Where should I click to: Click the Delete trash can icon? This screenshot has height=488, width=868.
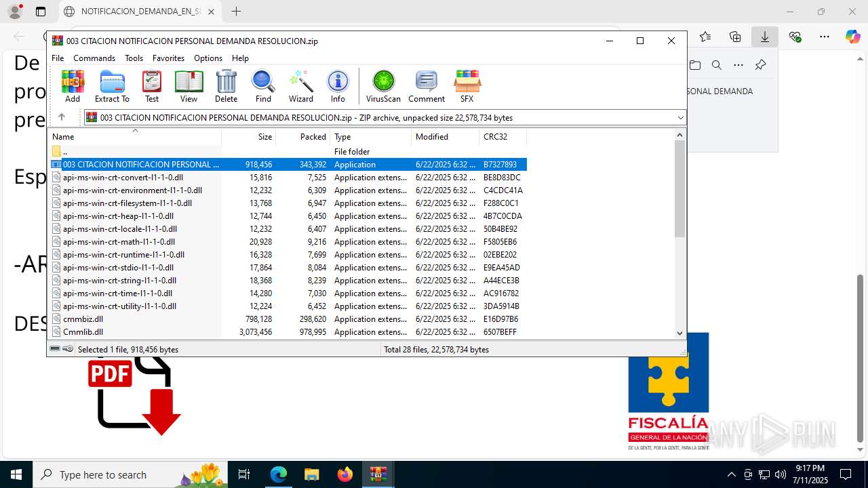[226, 86]
